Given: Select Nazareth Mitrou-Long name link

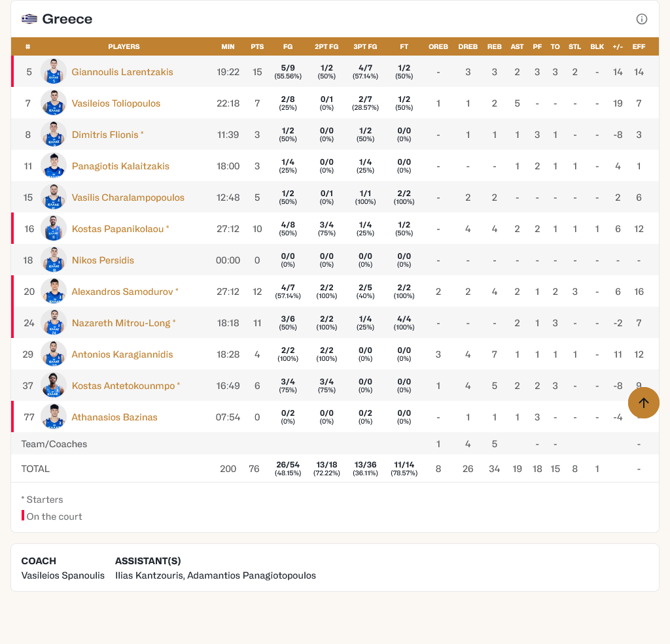Looking at the screenshot, I should point(120,323).
